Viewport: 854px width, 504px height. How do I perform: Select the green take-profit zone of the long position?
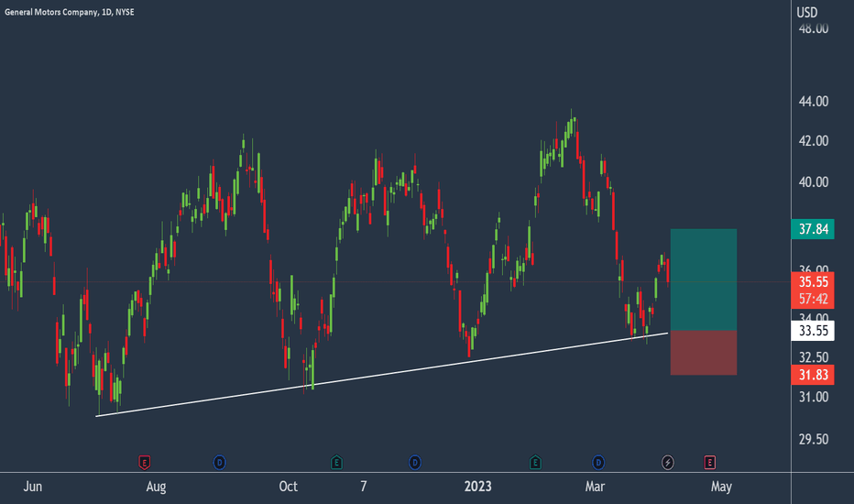click(704, 279)
